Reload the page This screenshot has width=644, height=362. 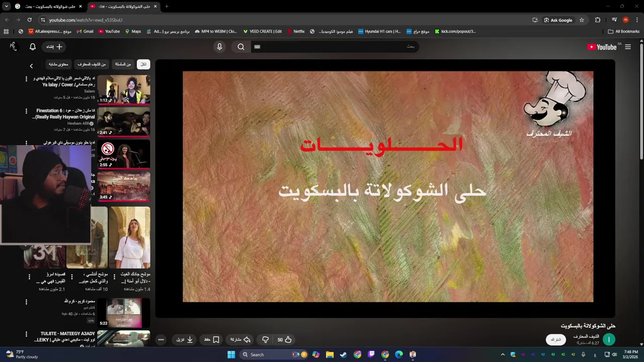29,20
